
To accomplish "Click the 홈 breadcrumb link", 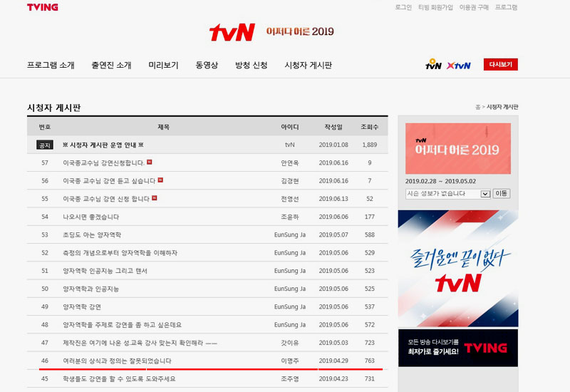I will [x=478, y=107].
